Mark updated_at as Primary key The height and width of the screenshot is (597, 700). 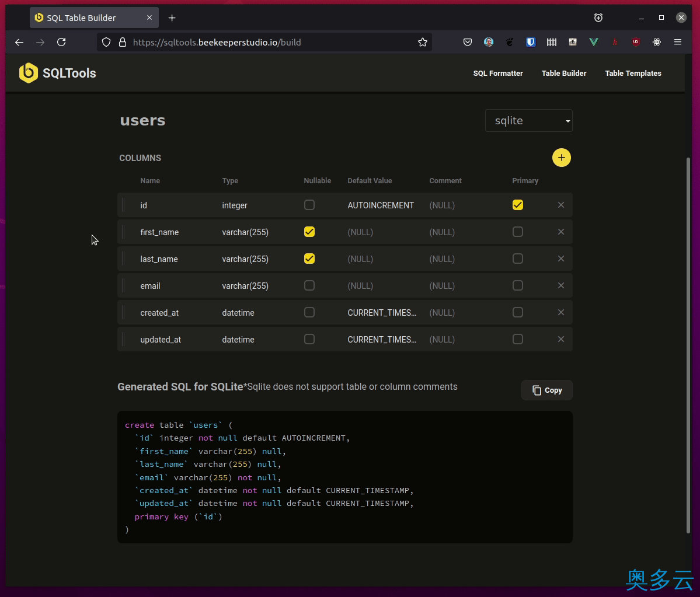click(x=518, y=339)
